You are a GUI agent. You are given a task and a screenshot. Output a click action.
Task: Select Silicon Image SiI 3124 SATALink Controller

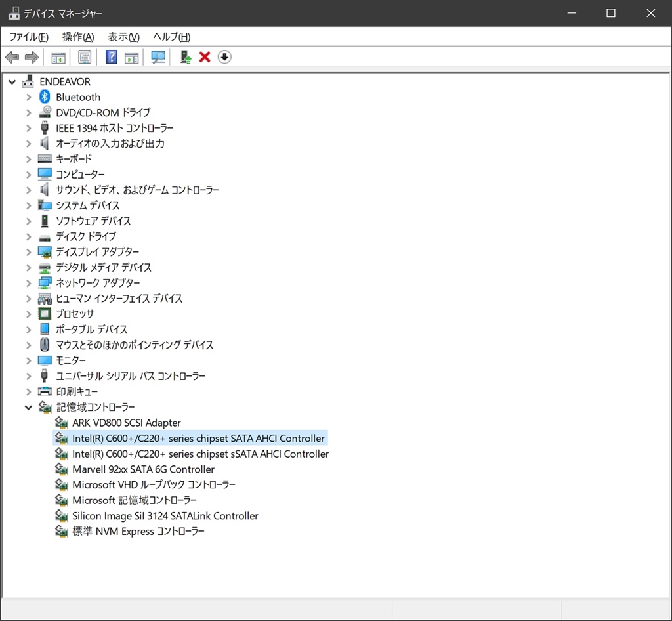[165, 515]
